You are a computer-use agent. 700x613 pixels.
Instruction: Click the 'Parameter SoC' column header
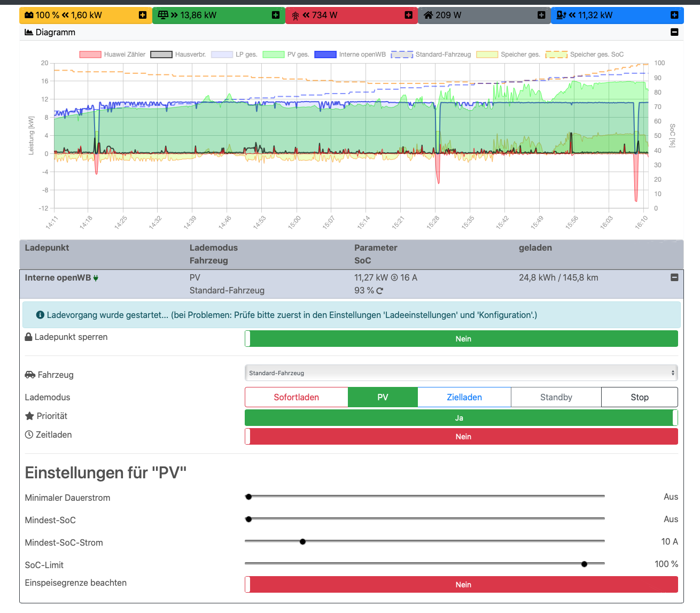click(376, 254)
